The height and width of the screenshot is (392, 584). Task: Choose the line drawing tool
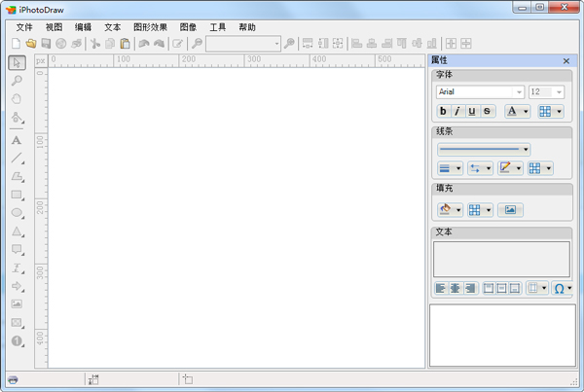18,158
